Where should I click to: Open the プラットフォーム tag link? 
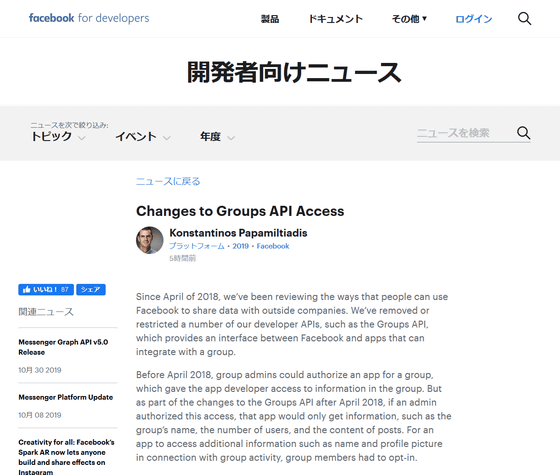coord(197,246)
